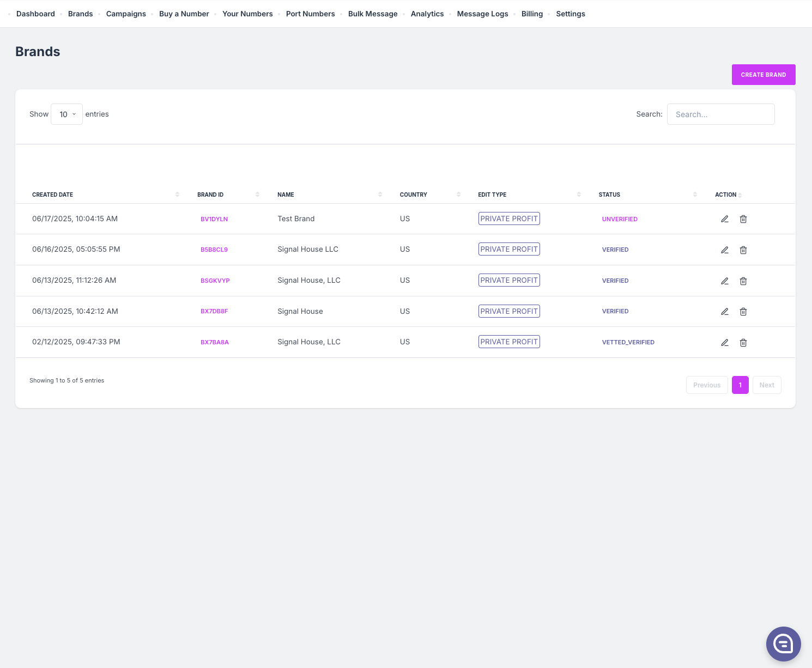The width and height of the screenshot is (812, 668).
Task: Edit the Test Brand row
Action: tap(725, 219)
